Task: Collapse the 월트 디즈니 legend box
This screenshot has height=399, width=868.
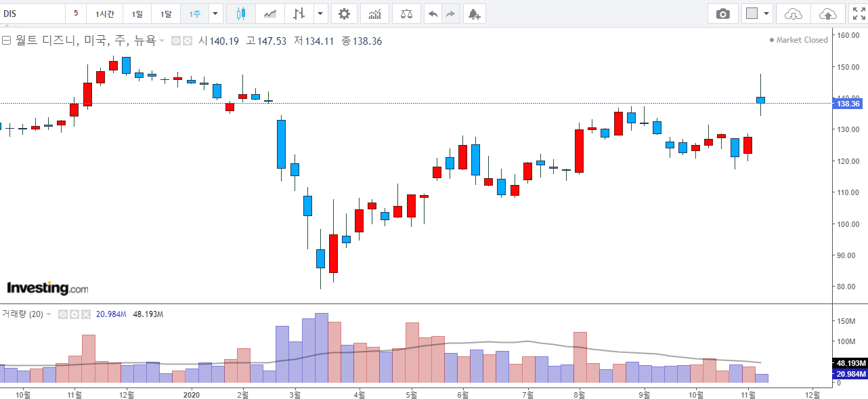Action: [6, 41]
